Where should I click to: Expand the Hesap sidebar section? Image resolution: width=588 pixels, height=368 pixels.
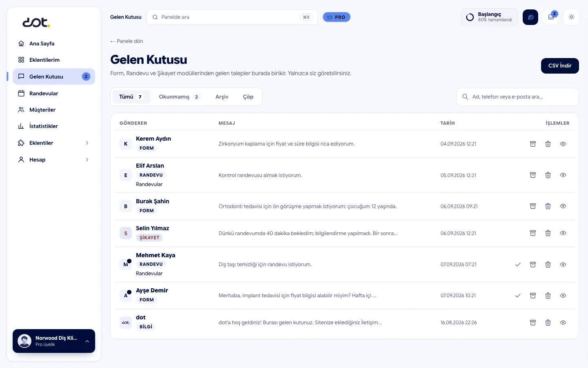(54, 159)
